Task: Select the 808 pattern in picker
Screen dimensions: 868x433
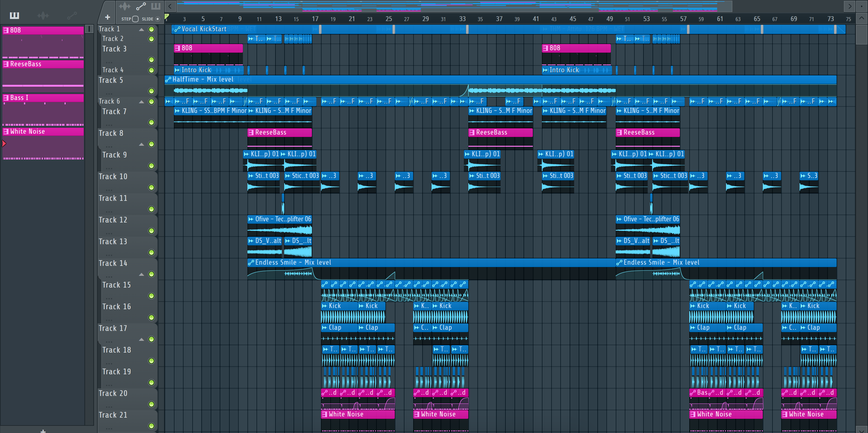Action: (43, 42)
